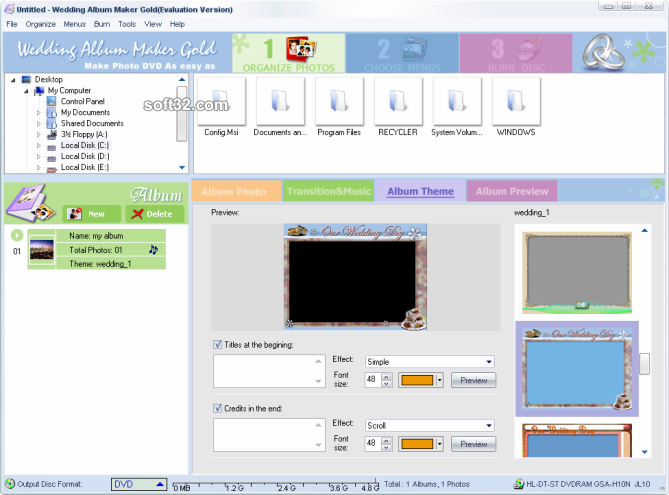Click the titles orange font color swatch
669x495 pixels.
[x=417, y=380]
